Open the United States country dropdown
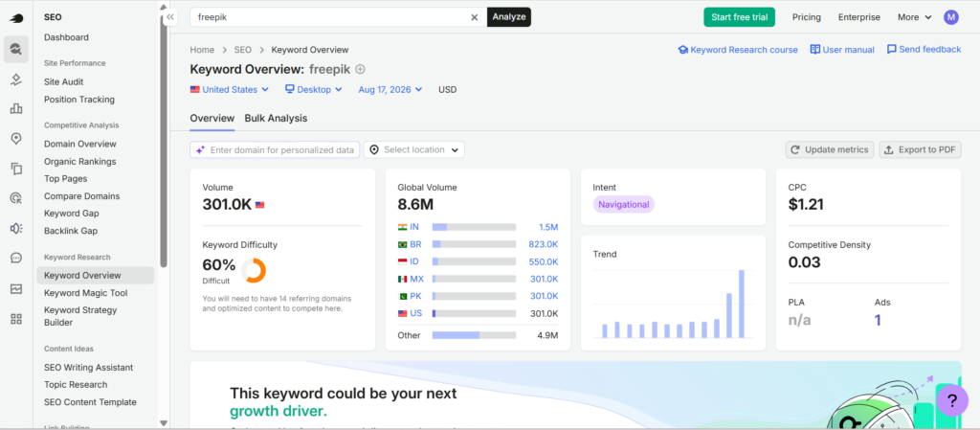The width and height of the screenshot is (980, 430). [230, 89]
